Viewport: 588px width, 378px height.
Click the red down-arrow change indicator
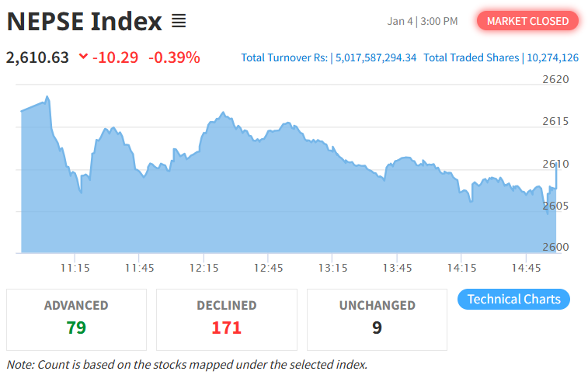(83, 57)
